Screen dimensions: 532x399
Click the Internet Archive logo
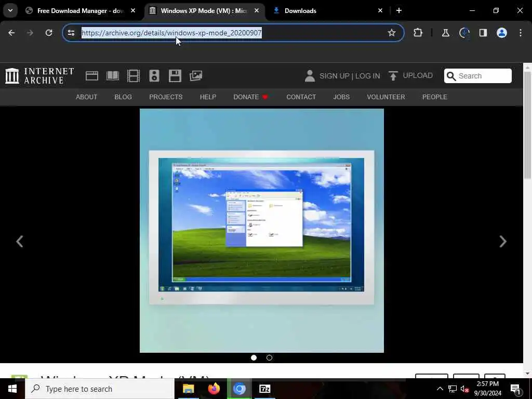pos(39,76)
